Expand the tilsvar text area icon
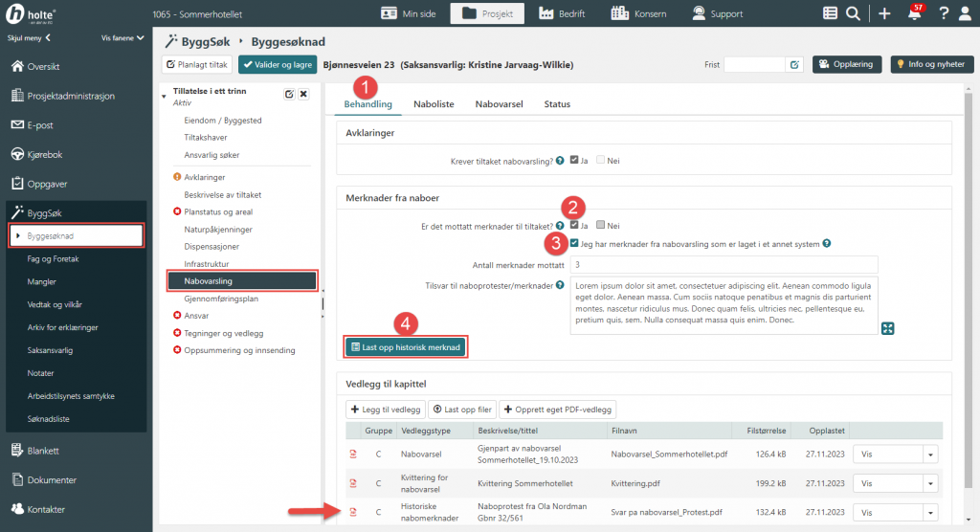 coord(888,328)
